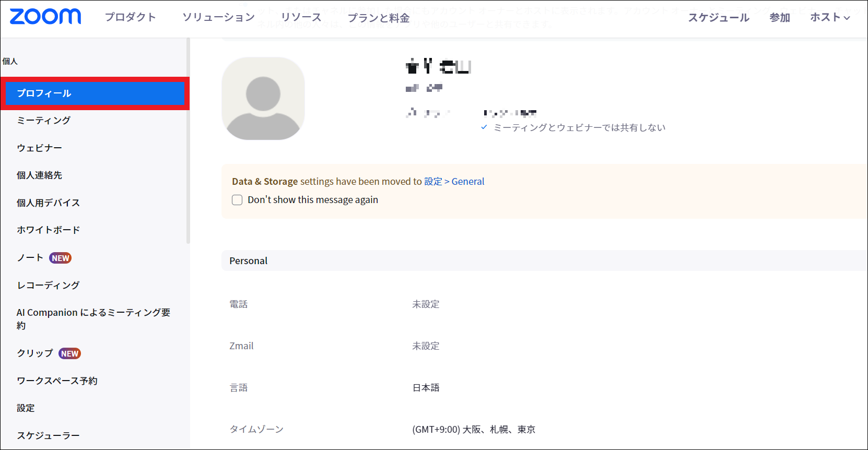The image size is (868, 450).
Task: Click the 電話 row value 未設定
Action: coord(426,304)
